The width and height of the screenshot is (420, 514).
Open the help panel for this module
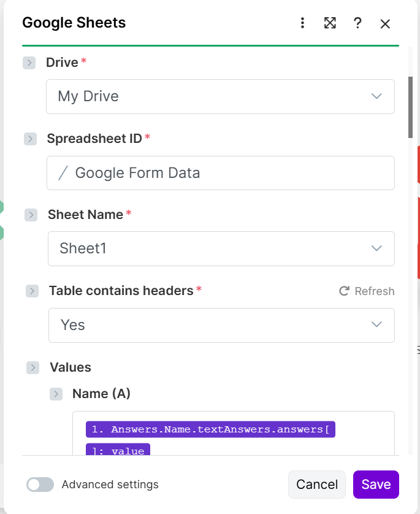(x=357, y=23)
